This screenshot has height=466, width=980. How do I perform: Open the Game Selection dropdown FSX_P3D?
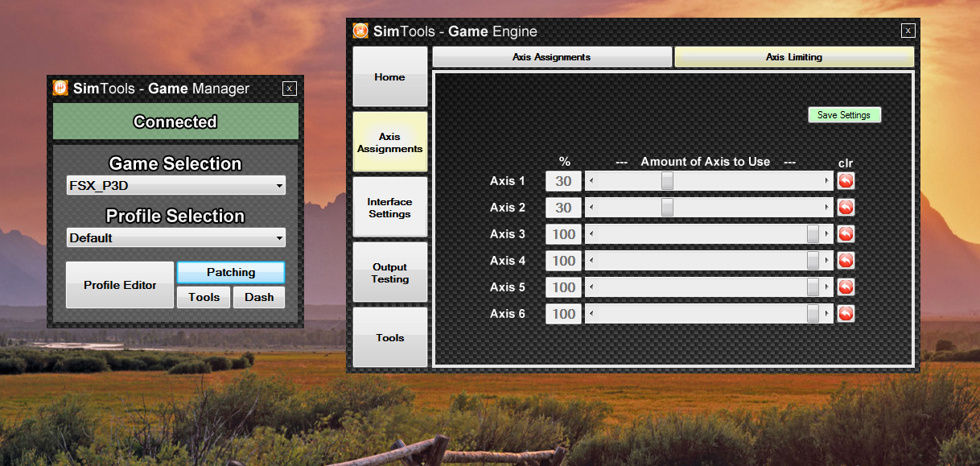click(x=175, y=186)
